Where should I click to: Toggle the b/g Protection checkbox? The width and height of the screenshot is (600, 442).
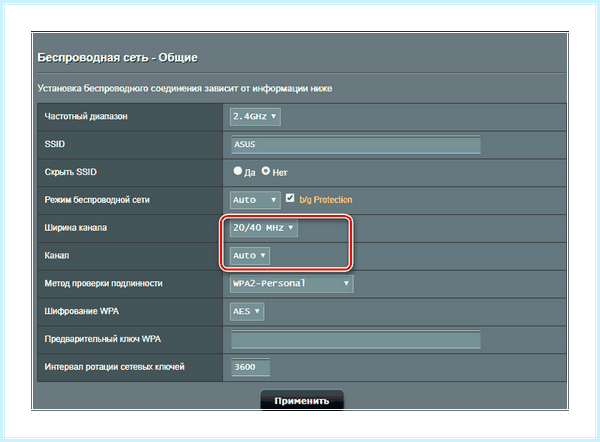point(290,198)
